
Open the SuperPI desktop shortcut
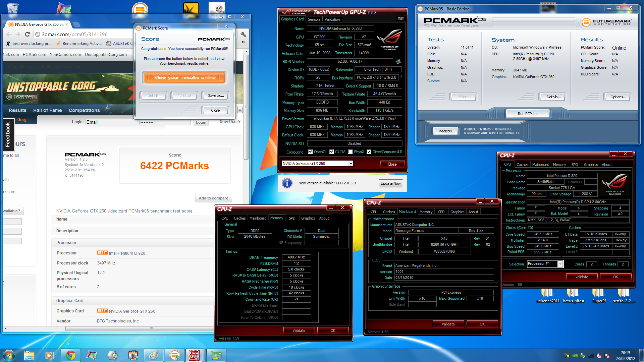tap(599, 296)
